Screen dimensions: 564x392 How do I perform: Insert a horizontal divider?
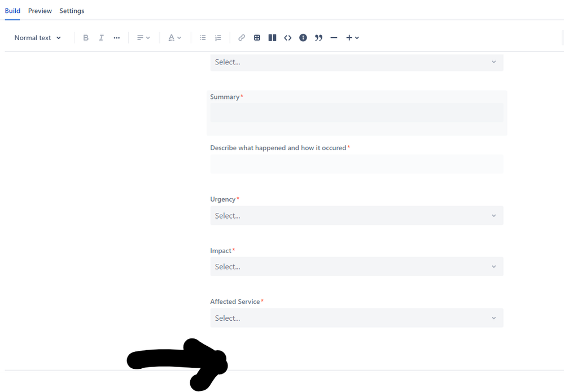[334, 38]
